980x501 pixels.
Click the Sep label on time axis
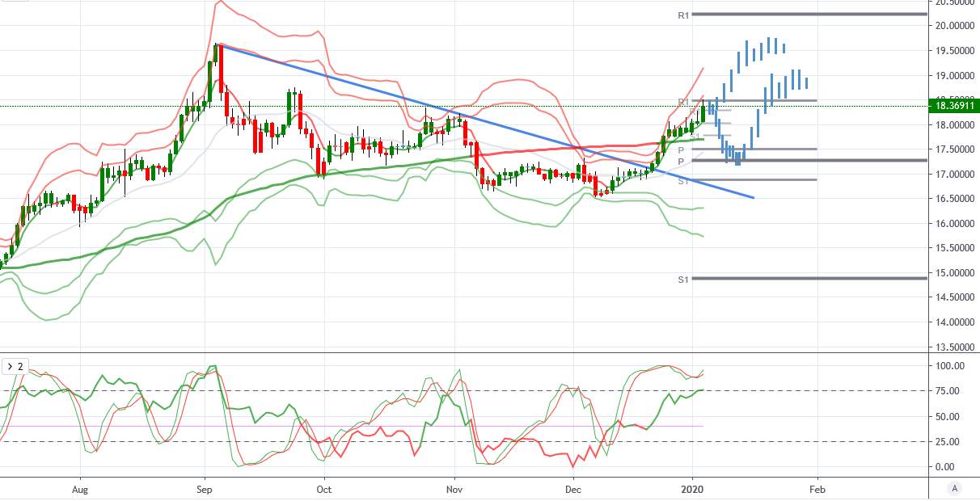(x=204, y=488)
